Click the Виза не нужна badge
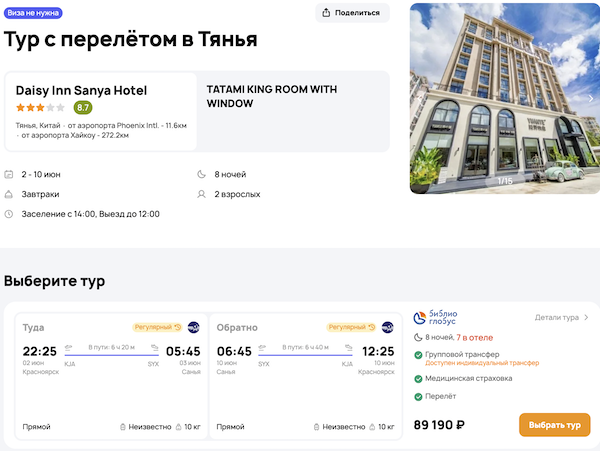The height and width of the screenshot is (451, 600). (x=34, y=13)
